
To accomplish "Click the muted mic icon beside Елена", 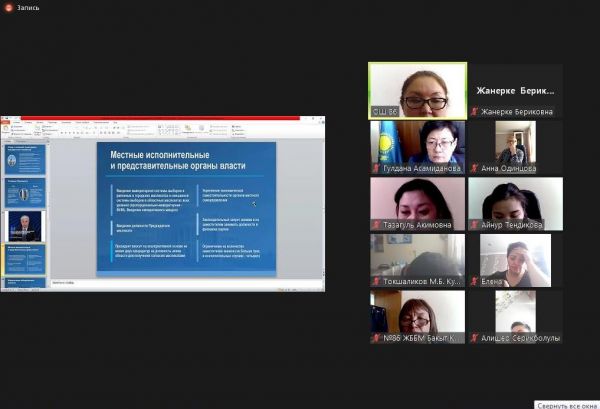I will tap(476, 282).
